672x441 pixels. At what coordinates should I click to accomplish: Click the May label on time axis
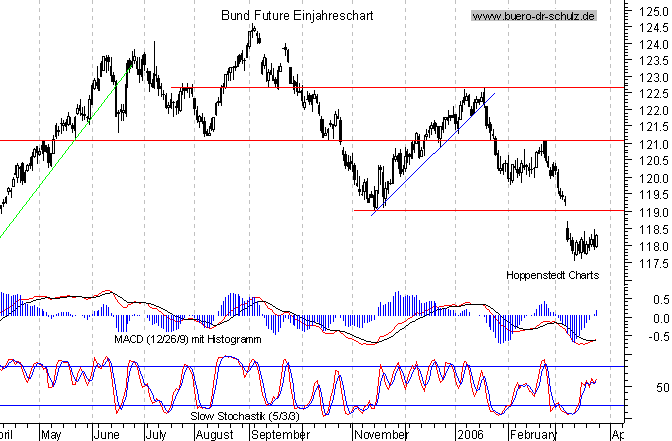tap(51, 435)
